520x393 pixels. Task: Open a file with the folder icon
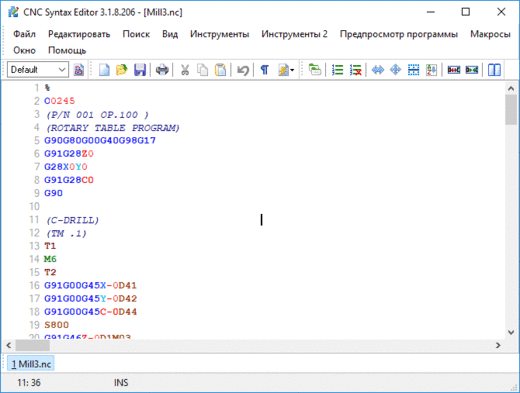[x=122, y=70]
